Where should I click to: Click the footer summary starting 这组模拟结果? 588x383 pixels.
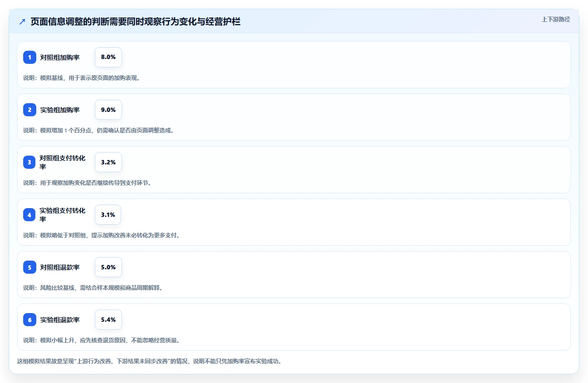click(x=149, y=361)
